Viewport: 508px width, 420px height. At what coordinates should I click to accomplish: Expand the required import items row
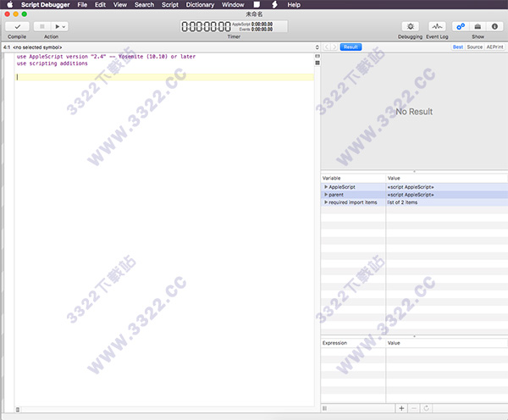[326, 202]
